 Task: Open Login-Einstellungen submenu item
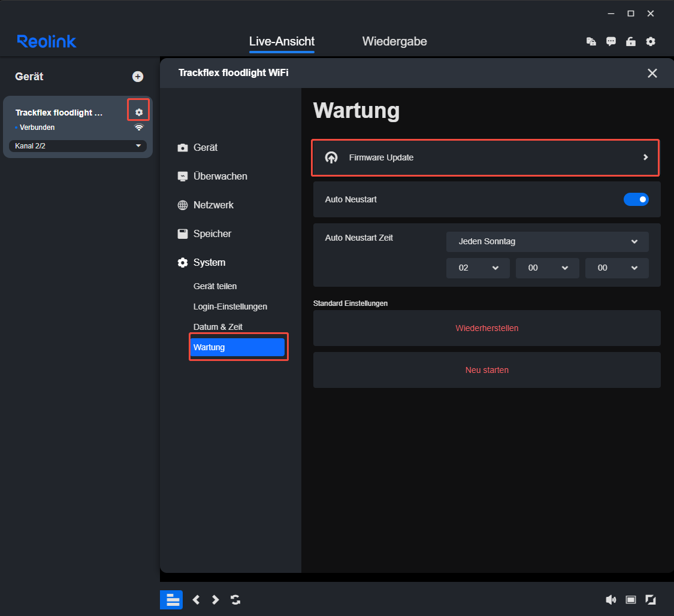point(230,307)
